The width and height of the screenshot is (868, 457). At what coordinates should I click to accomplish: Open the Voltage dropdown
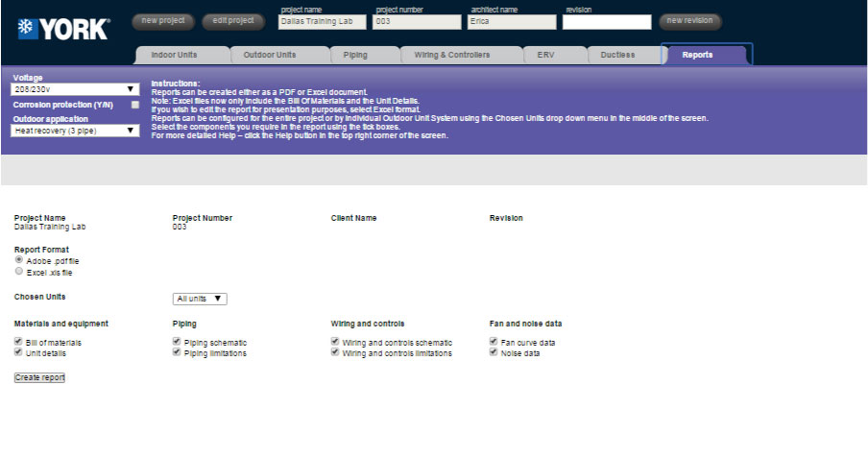pyautogui.click(x=76, y=89)
